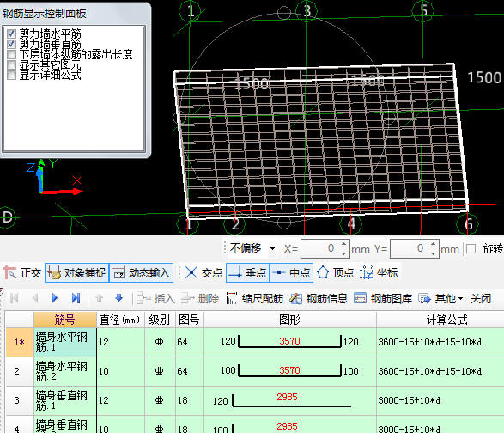Click 图号 64 in row 1
504x433 pixels.
189,342
